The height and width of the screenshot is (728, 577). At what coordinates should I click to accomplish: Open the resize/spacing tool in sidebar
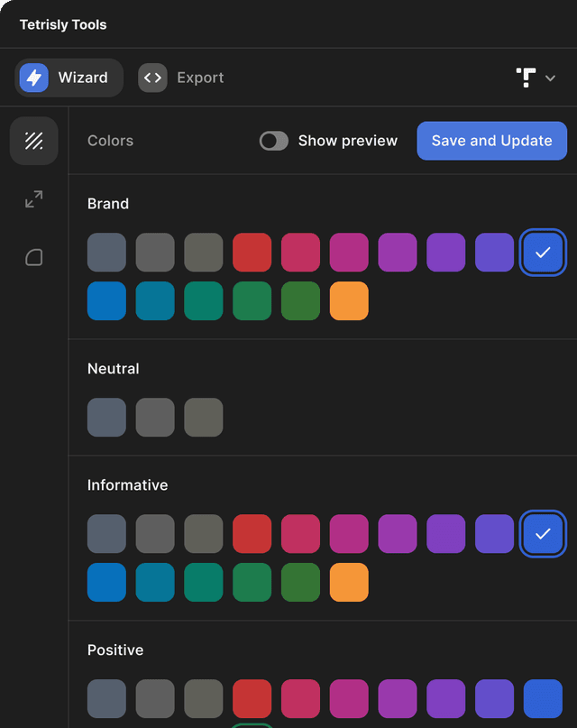coord(33,199)
